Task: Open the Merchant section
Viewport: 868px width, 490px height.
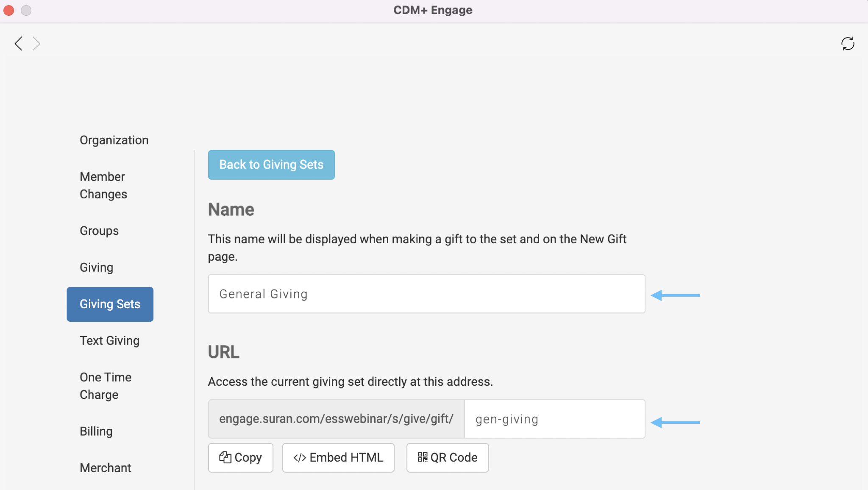Action: click(x=106, y=468)
